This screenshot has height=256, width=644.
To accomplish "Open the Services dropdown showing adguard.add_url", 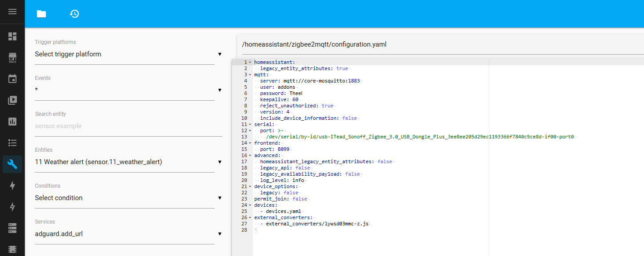I will 128,234.
